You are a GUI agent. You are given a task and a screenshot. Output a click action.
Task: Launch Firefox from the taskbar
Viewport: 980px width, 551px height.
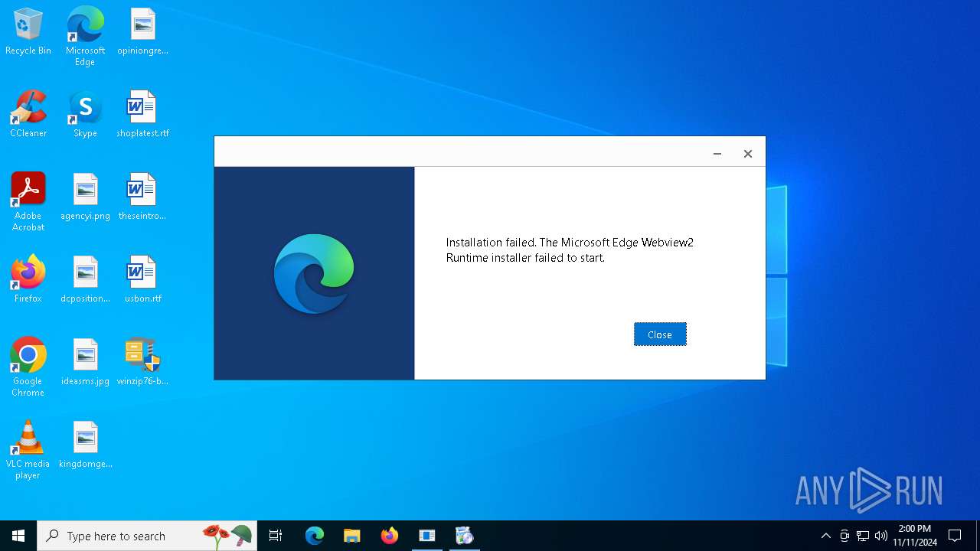(x=390, y=536)
